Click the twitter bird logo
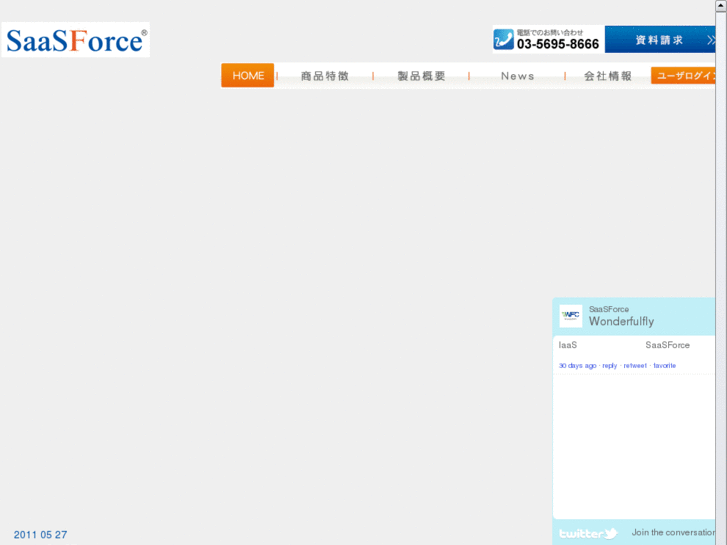 click(x=588, y=533)
